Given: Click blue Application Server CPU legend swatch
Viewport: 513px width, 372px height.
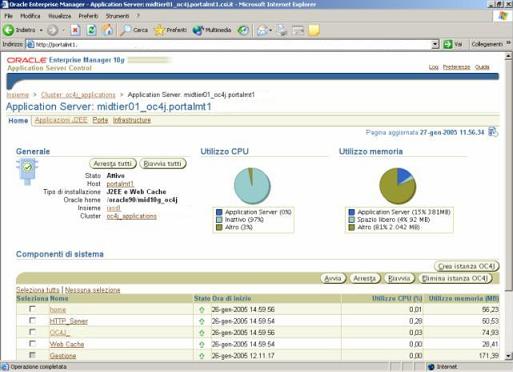Looking at the screenshot, I should (x=219, y=212).
